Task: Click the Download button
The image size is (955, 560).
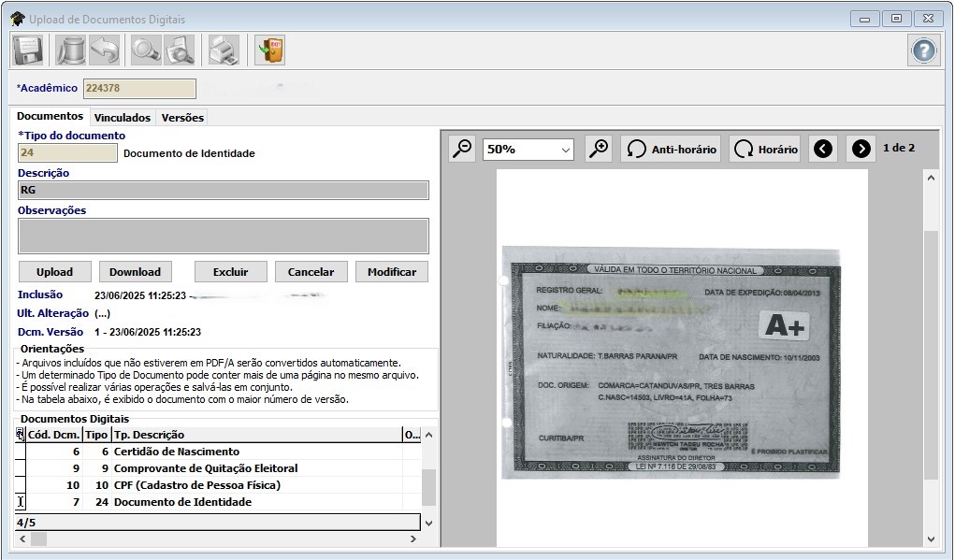Action: tap(135, 272)
